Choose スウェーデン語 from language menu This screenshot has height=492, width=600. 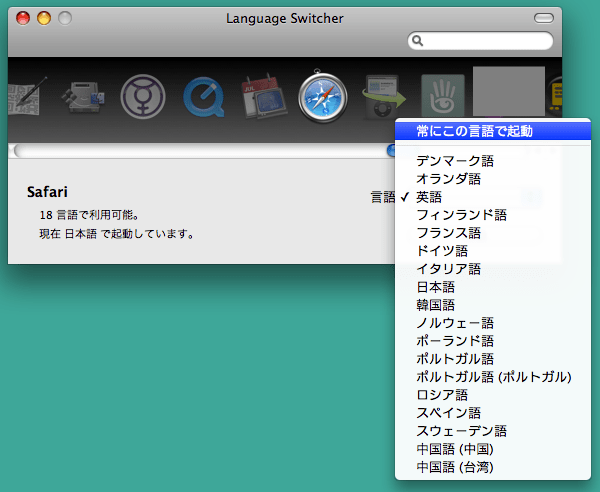(x=493, y=431)
